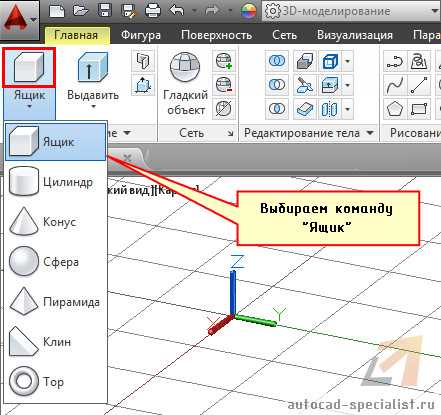Click the Print icon in quick access toolbar
This screenshot has height=415, width=441.
(x=153, y=10)
